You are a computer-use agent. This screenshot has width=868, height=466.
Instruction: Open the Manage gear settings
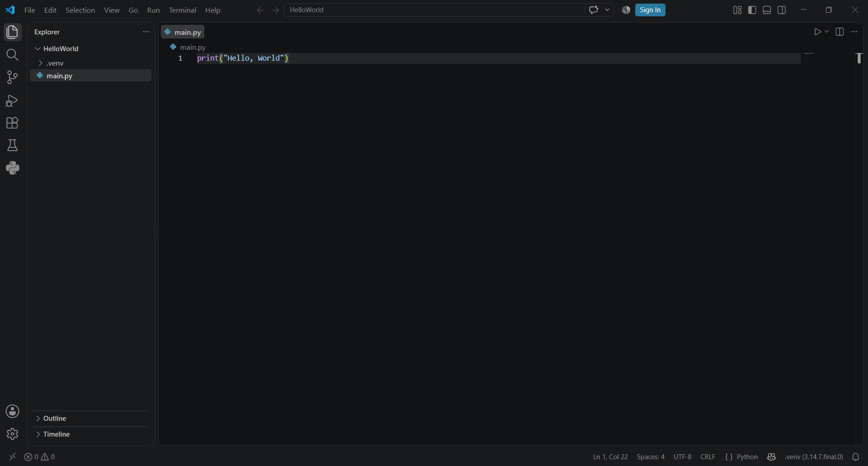[13, 434]
